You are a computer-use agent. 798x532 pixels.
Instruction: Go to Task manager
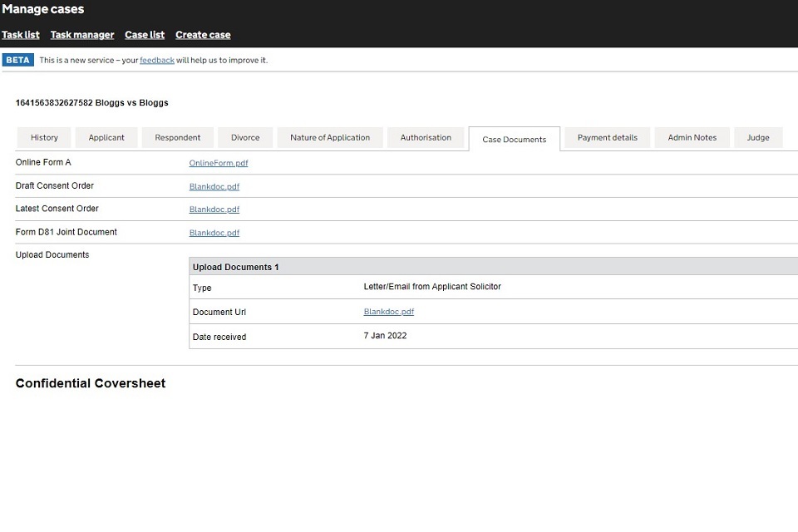[82, 35]
